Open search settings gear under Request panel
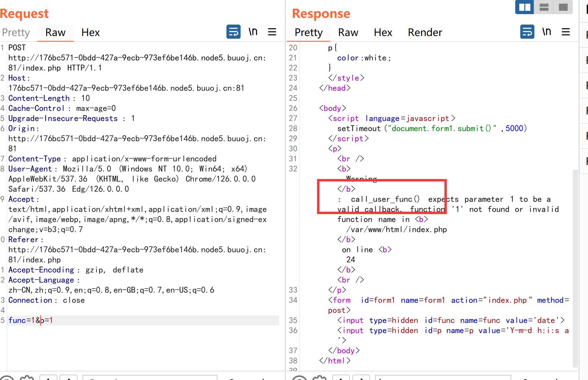Screen dimensions: 588x380 pyautogui.click(x=27, y=378)
